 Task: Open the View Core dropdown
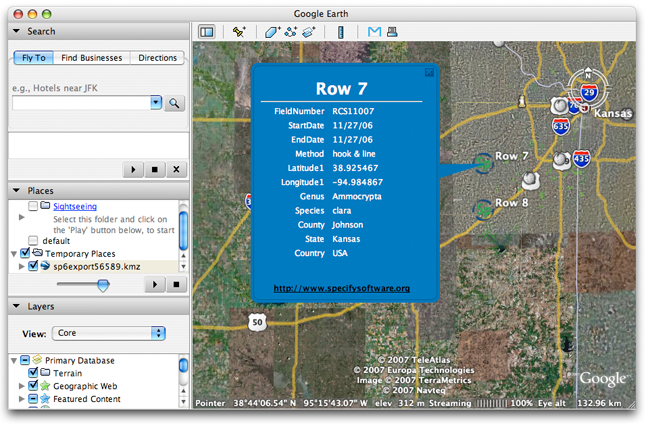[109, 333]
